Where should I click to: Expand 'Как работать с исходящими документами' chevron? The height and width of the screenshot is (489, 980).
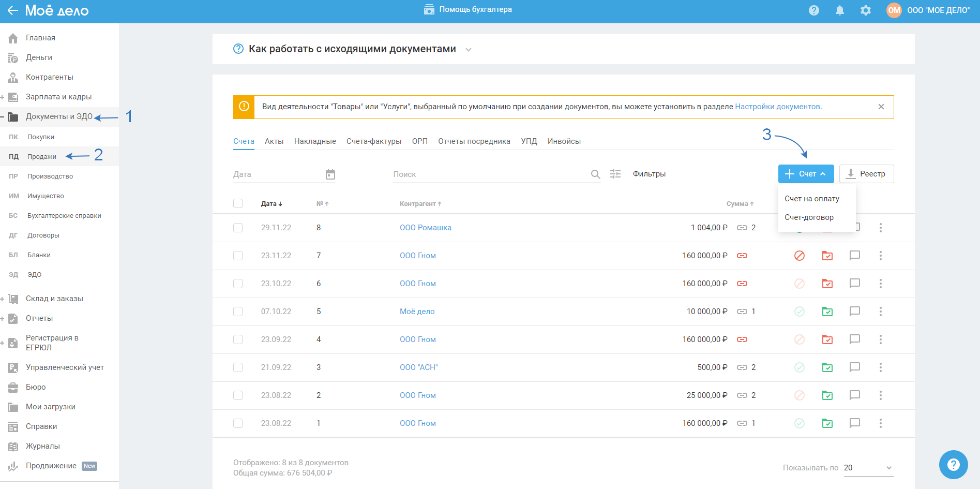pyautogui.click(x=469, y=50)
